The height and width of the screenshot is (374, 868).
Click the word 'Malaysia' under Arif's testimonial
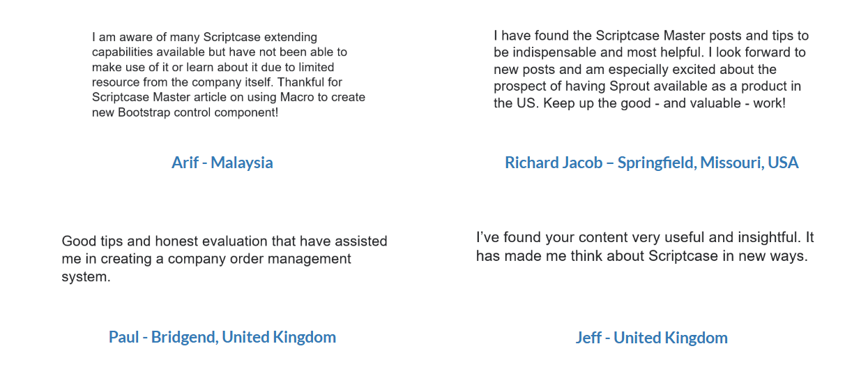(242, 163)
